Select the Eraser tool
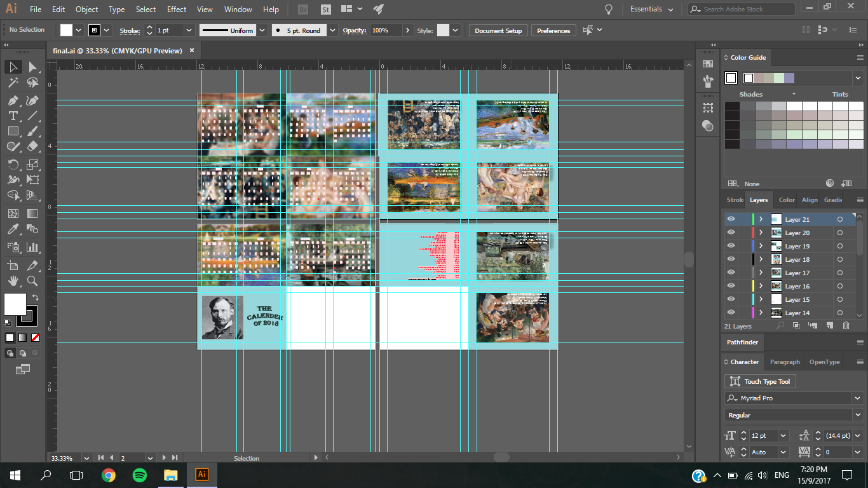The height and width of the screenshot is (488, 868). point(32,146)
